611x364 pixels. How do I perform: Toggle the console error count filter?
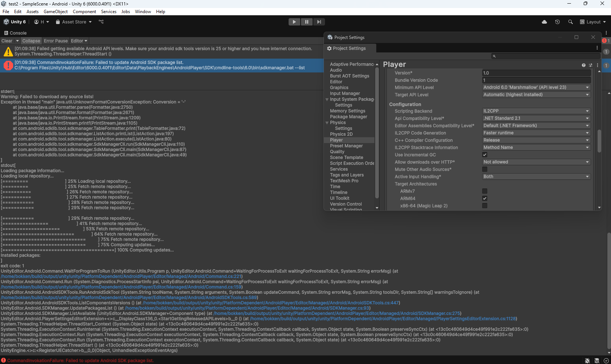tap(606, 41)
